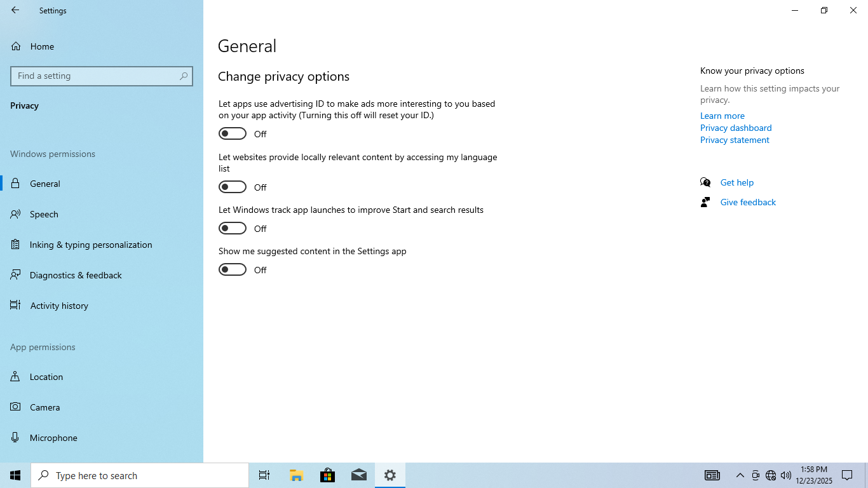Show hidden icons in system tray
Screen dimensions: 868x488
click(740, 475)
